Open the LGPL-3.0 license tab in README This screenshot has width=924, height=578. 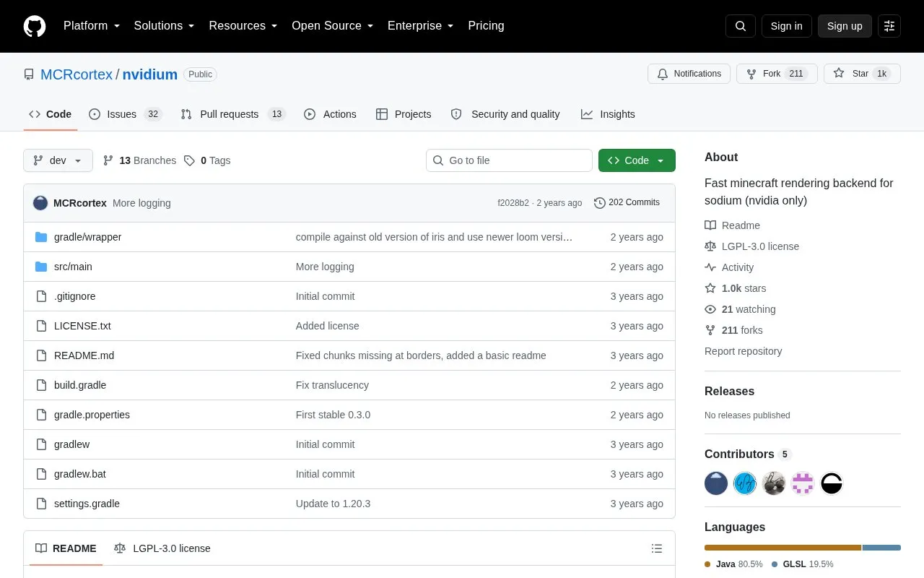click(x=162, y=548)
